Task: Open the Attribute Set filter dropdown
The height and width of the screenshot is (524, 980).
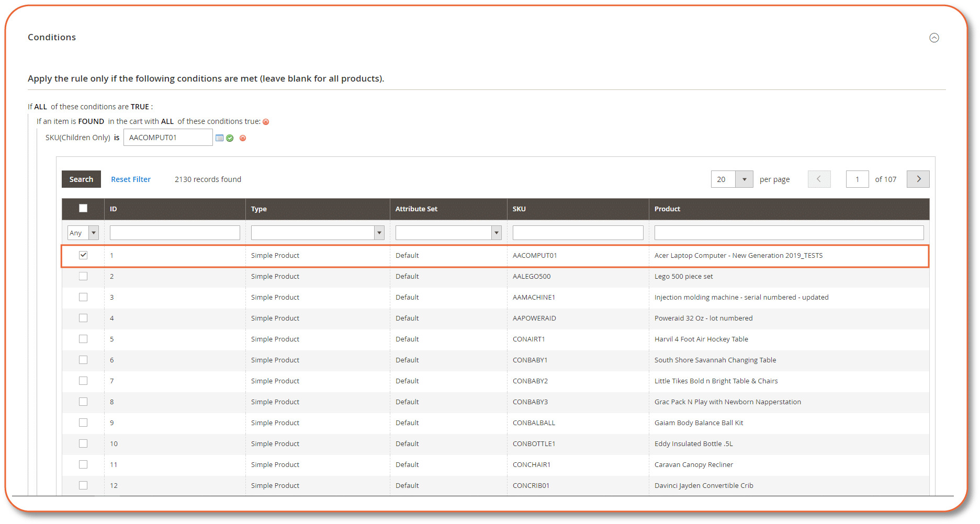Action: tap(496, 232)
